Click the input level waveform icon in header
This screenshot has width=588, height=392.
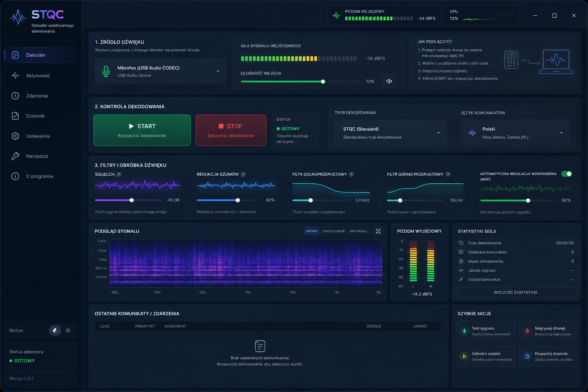pyautogui.click(x=336, y=16)
